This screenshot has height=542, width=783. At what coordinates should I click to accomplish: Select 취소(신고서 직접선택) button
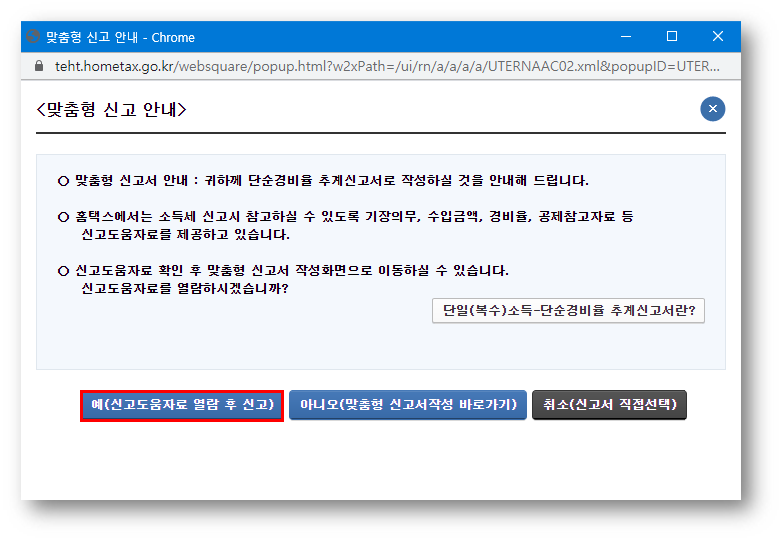[x=609, y=405]
